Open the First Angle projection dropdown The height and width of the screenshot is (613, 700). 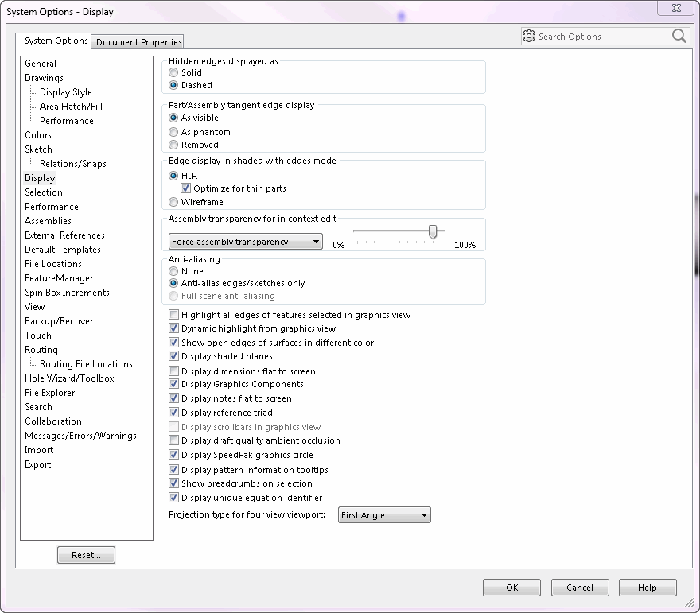coord(384,515)
